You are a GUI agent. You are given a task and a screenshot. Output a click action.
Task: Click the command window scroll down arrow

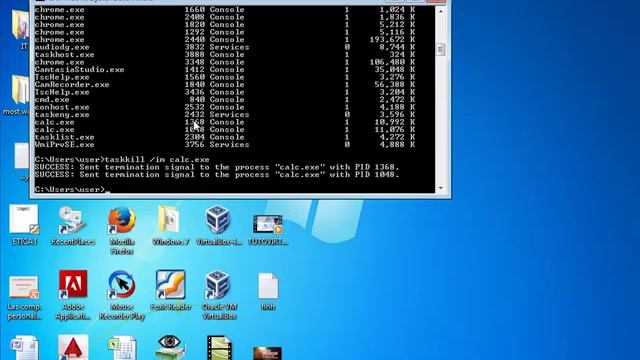(440, 188)
